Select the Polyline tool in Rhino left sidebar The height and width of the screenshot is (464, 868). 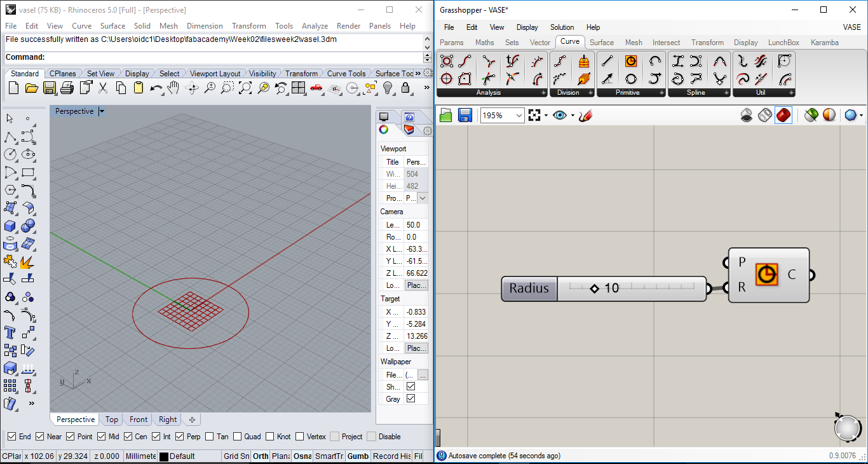pos(10,137)
